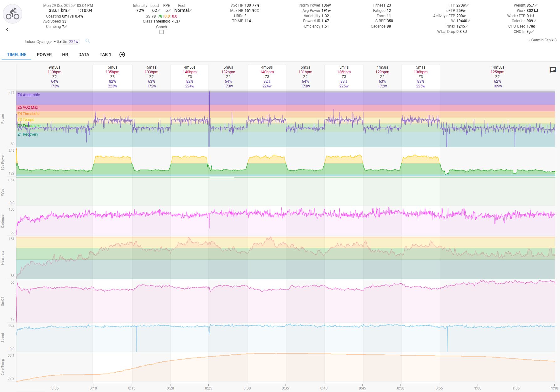Click the 5m 224w interval chip
Image resolution: width=560 pixels, height=392 pixels.
[x=71, y=42]
